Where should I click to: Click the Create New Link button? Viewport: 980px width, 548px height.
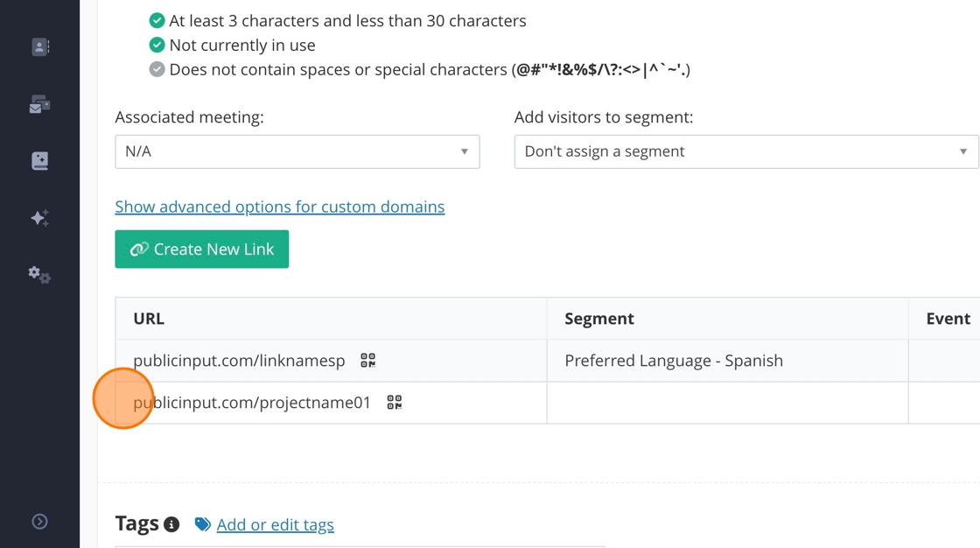(x=202, y=249)
